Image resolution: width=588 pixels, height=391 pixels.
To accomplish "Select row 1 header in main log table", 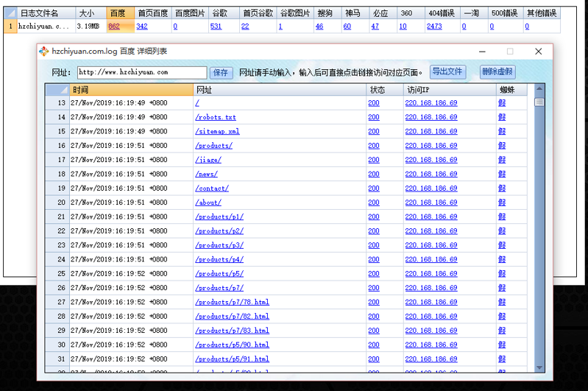I will pyautogui.click(x=10, y=27).
